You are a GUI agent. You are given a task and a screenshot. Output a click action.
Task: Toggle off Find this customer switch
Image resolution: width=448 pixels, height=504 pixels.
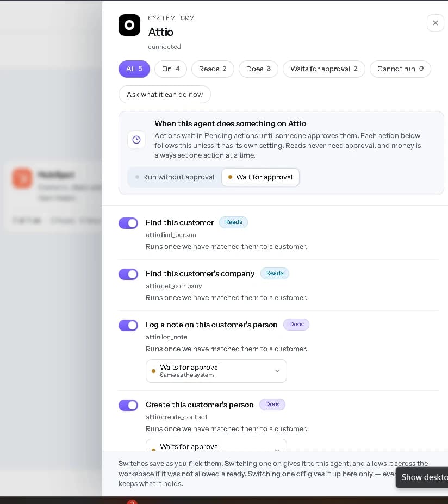(x=128, y=223)
